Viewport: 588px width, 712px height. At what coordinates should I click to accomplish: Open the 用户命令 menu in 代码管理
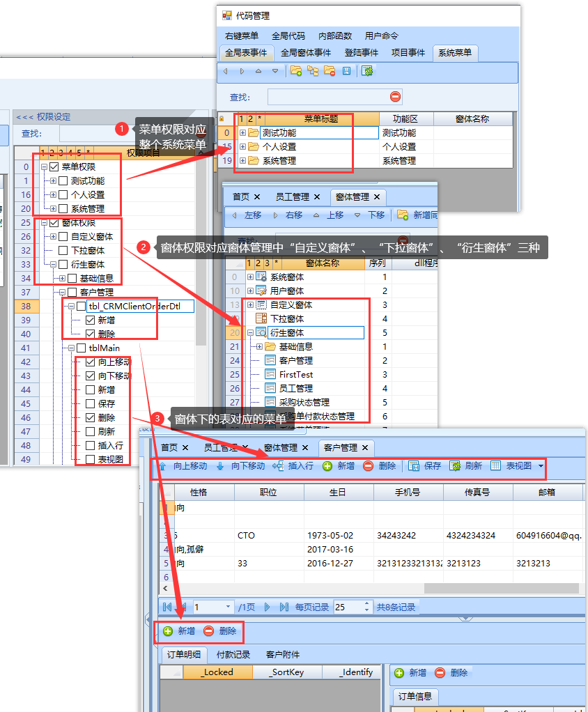(x=381, y=36)
